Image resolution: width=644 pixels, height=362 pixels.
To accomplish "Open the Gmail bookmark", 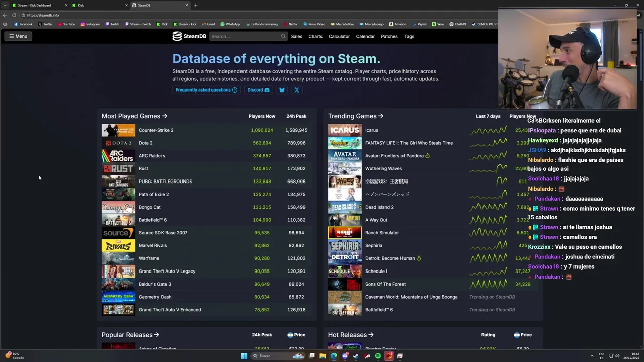I will (x=208, y=24).
